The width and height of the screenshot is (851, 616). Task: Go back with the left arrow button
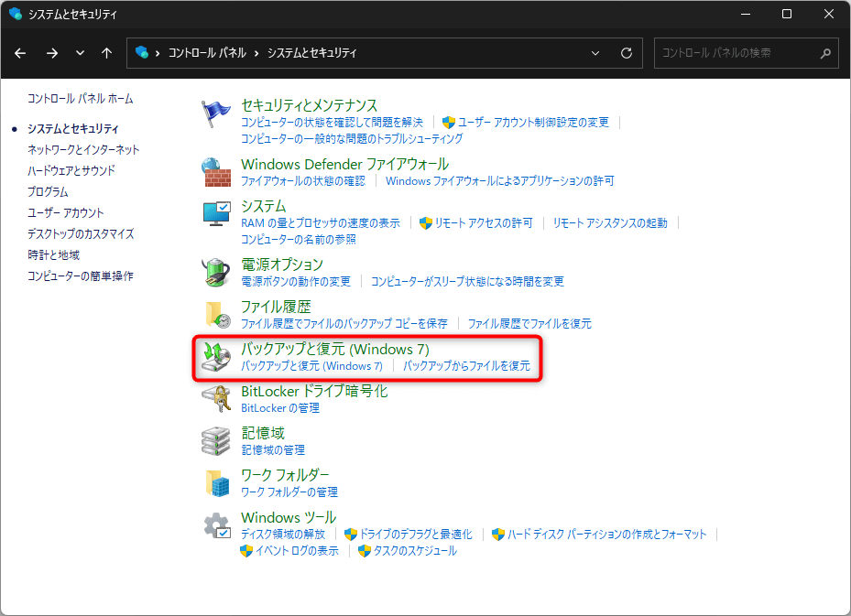pyautogui.click(x=21, y=53)
